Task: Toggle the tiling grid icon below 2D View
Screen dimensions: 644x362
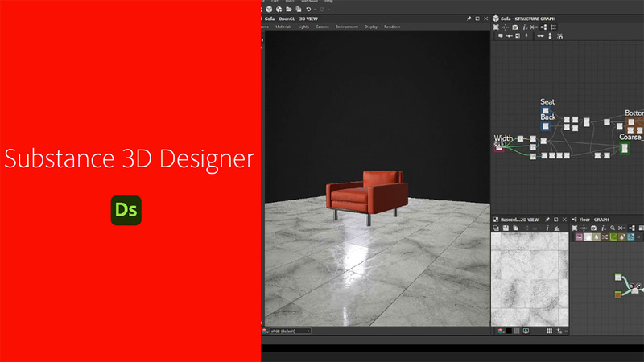Action: point(517,331)
